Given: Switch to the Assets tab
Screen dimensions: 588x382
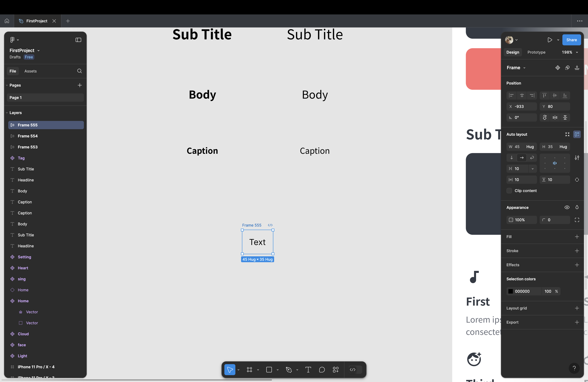Looking at the screenshot, I should (x=30, y=71).
